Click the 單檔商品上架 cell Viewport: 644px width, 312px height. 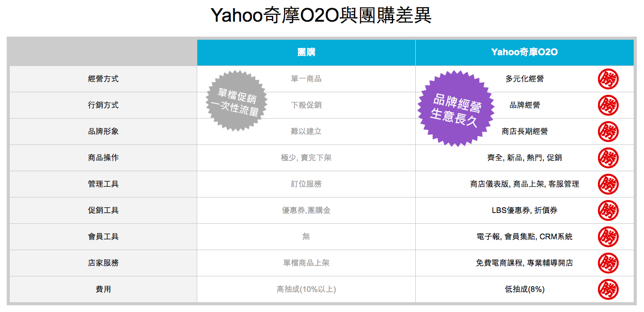pos(306,263)
